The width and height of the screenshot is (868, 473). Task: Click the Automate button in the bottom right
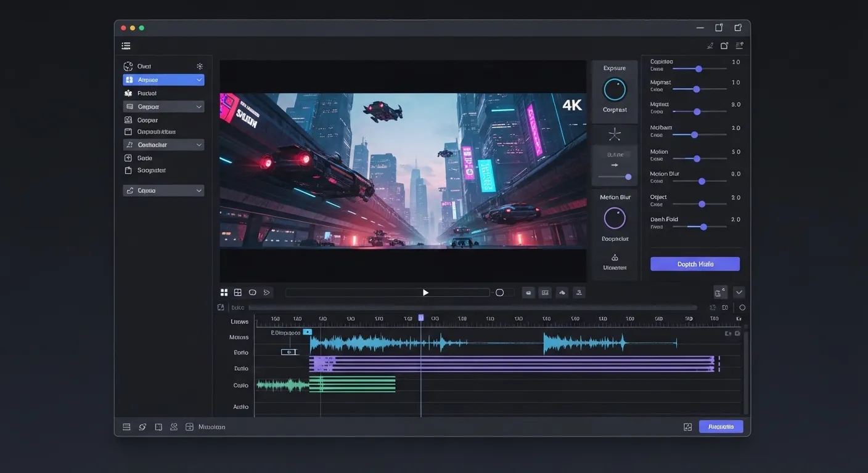coord(721,426)
